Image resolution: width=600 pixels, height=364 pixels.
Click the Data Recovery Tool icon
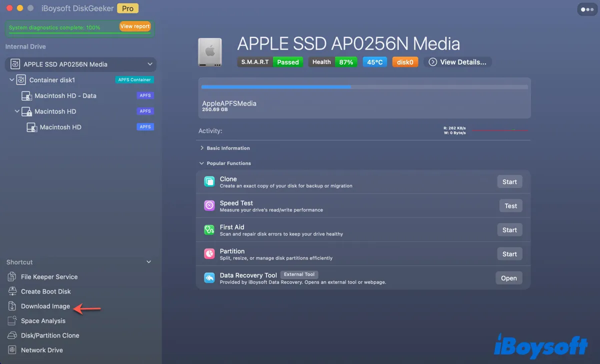[x=209, y=278]
